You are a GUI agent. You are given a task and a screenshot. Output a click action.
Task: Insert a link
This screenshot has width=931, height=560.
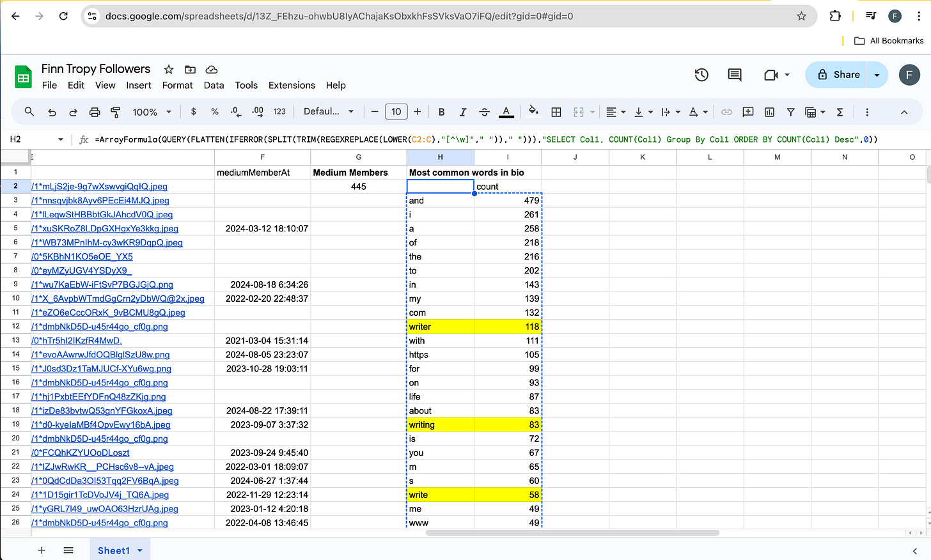point(726,112)
